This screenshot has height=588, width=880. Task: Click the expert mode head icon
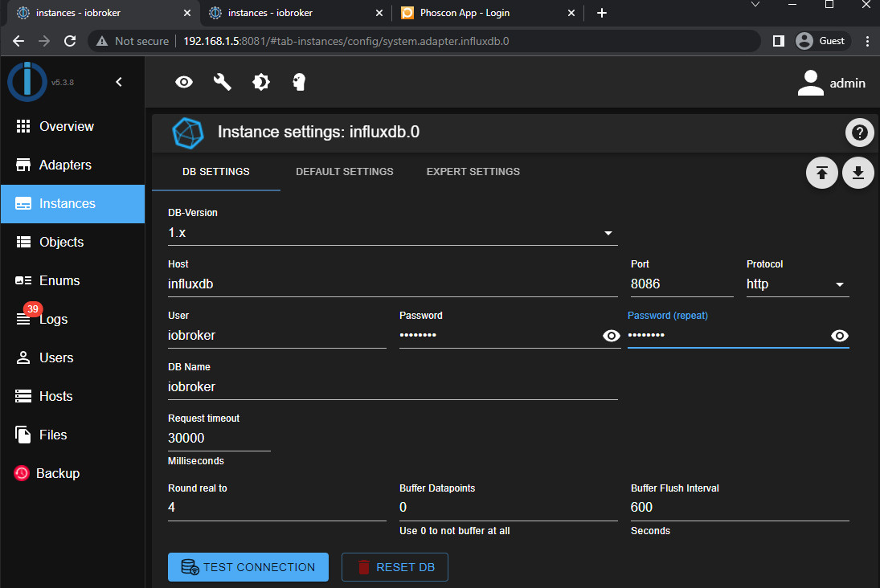pos(299,83)
